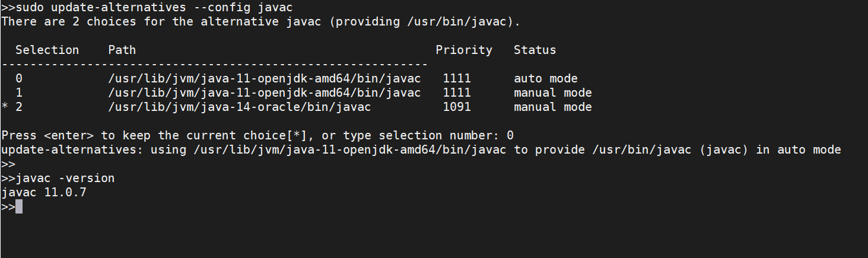This screenshot has width=868, height=258.
Task: Click the 'Status' column header
Action: pyautogui.click(x=535, y=50)
